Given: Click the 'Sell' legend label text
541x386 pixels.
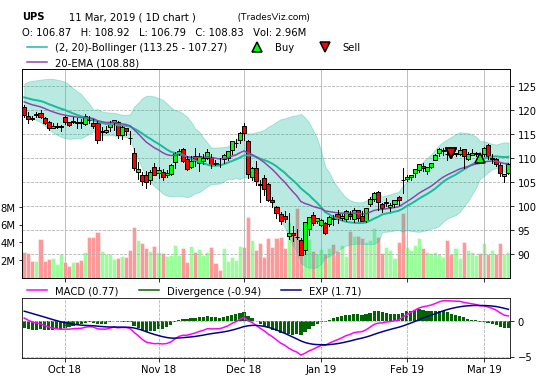Looking at the screenshot, I should [x=351, y=47].
